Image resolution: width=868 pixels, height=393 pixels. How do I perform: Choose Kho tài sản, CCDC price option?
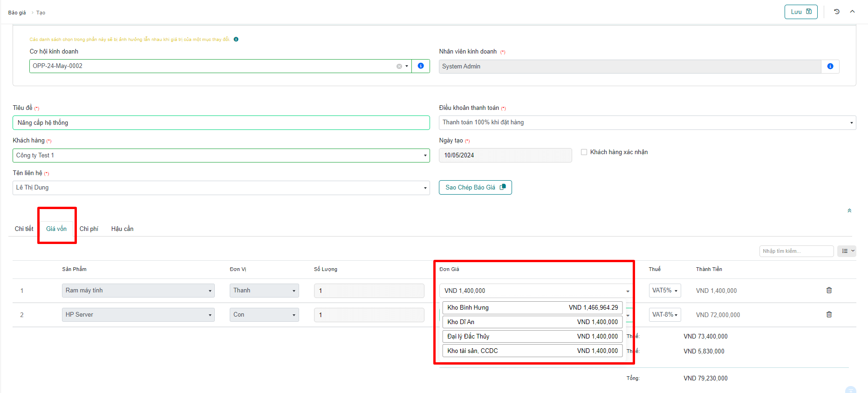[532, 351]
